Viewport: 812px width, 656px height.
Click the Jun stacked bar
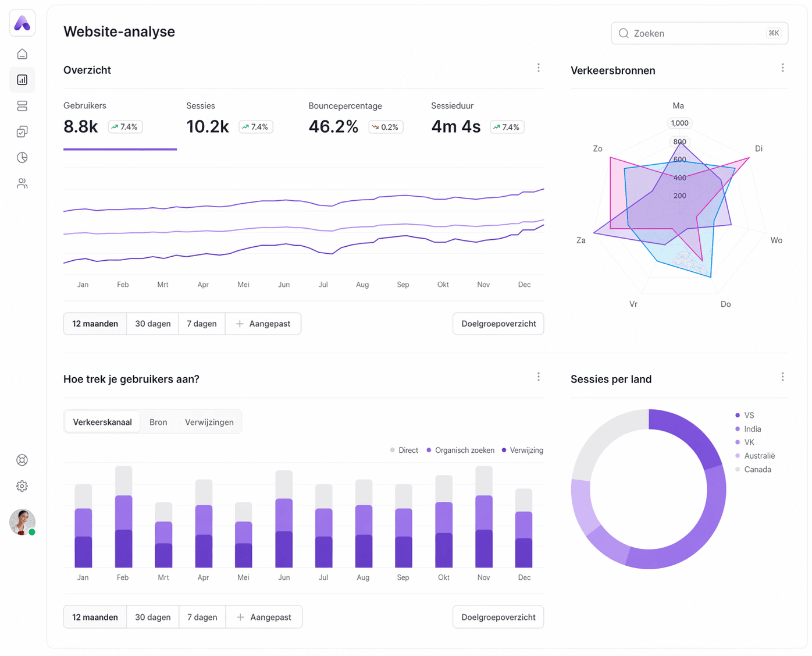pyautogui.click(x=284, y=519)
